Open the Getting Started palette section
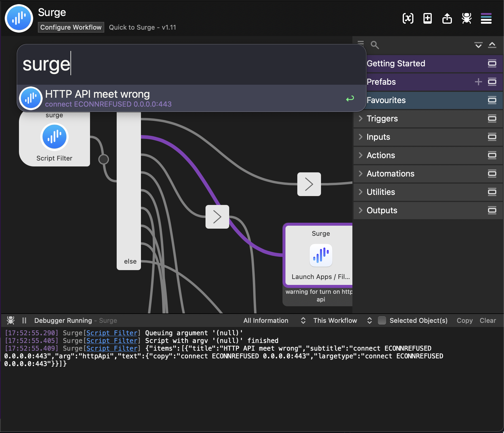The height and width of the screenshot is (433, 504). coord(428,63)
